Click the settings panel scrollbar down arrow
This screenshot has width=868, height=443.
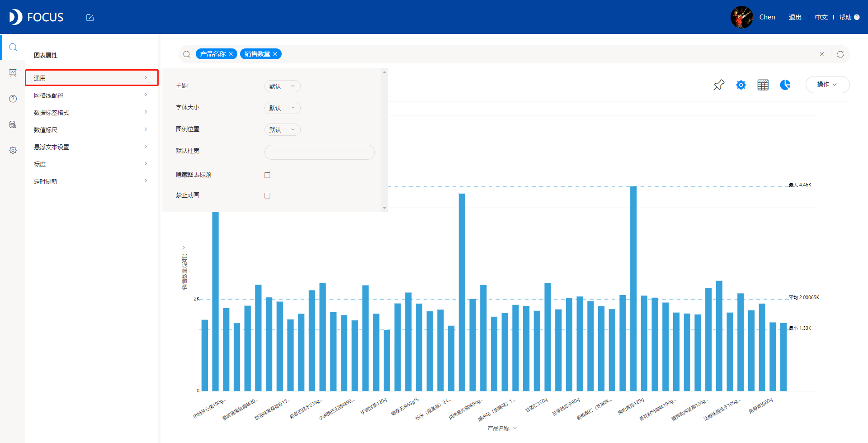click(384, 208)
